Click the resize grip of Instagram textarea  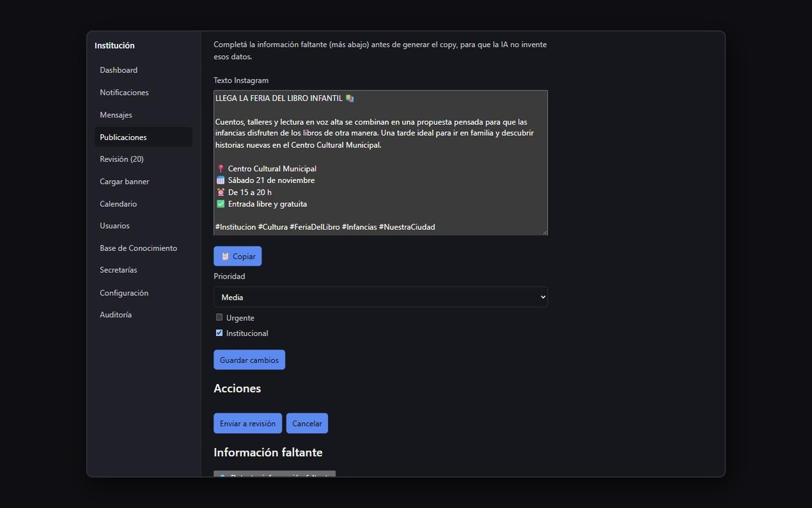point(545,232)
